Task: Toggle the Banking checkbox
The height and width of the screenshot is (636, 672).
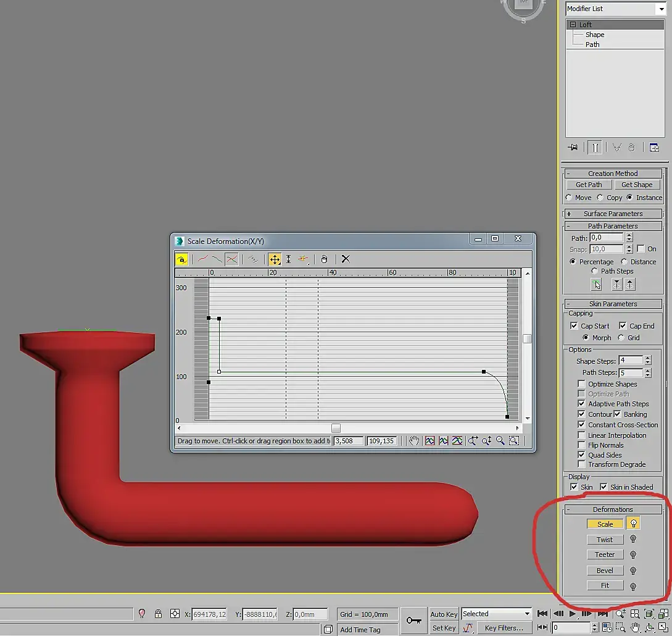Action: click(617, 414)
